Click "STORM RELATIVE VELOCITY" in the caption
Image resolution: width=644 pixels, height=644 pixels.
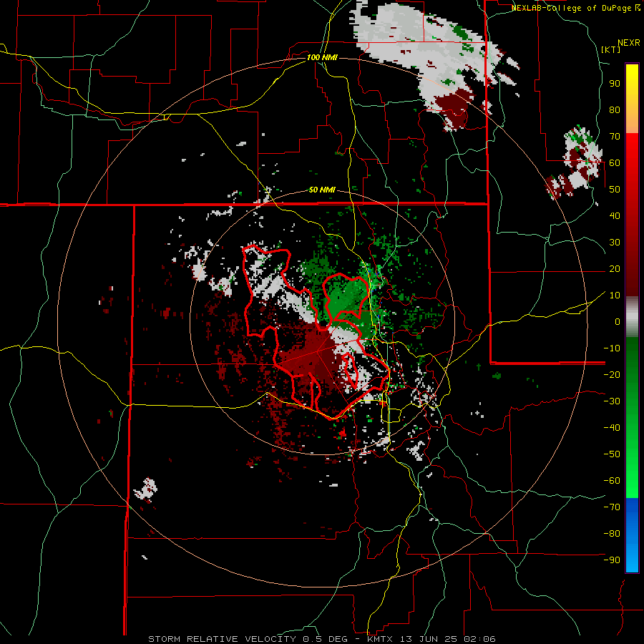coord(221,639)
